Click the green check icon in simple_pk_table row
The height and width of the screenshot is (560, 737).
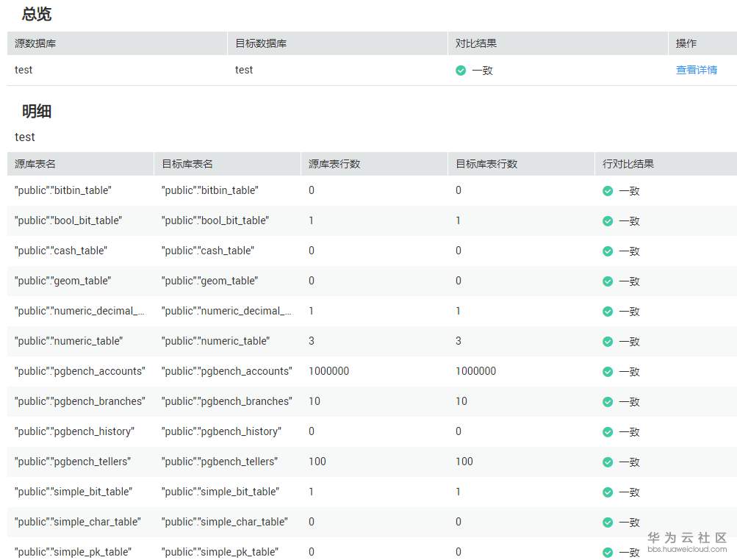[x=608, y=552]
